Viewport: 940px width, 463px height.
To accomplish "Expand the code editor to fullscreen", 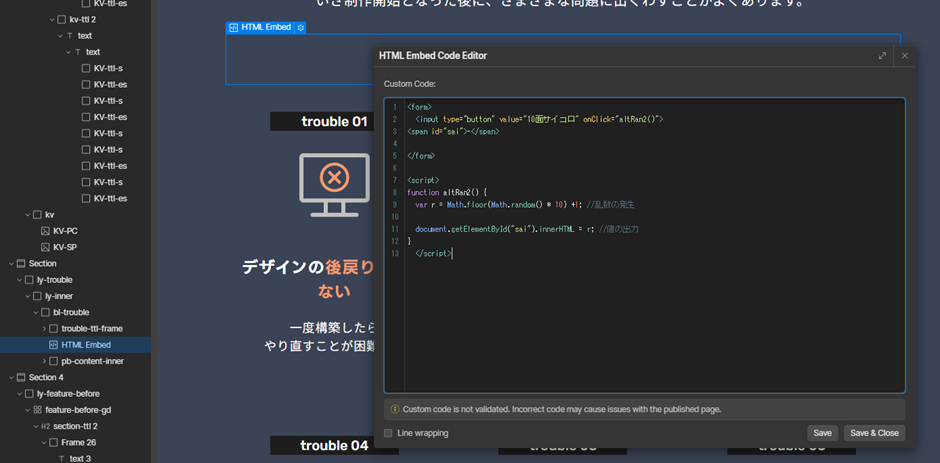I will (x=882, y=56).
